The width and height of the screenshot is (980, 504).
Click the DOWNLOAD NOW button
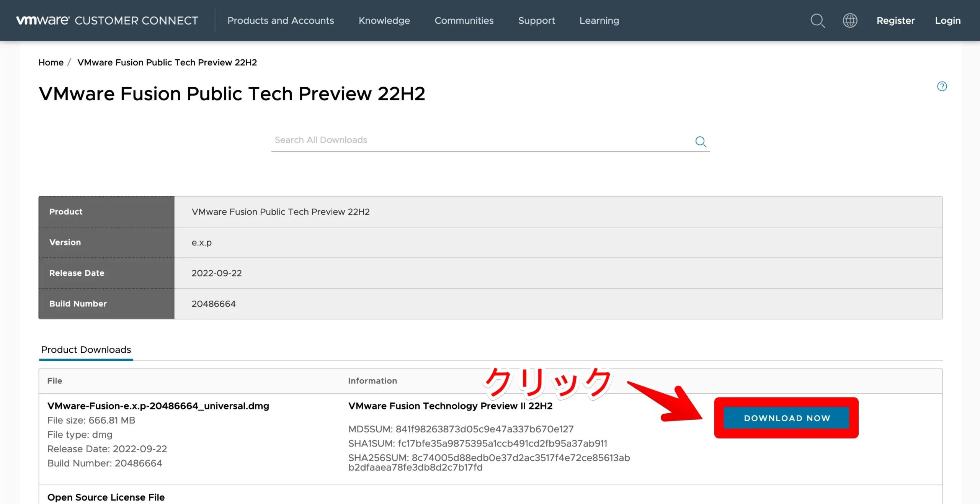(786, 418)
